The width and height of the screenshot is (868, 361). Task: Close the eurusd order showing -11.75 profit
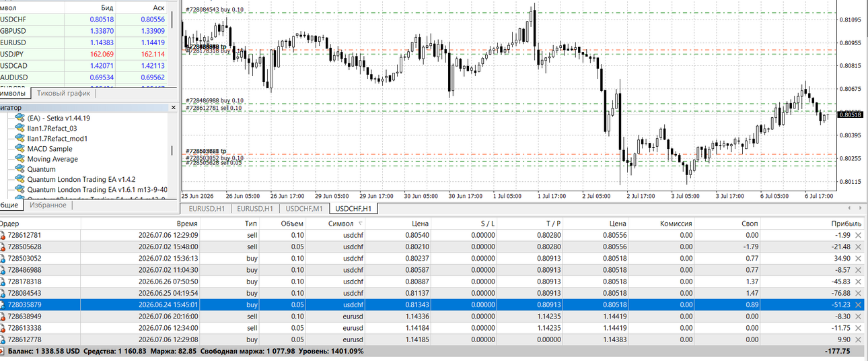pyautogui.click(x=858, y=328)
